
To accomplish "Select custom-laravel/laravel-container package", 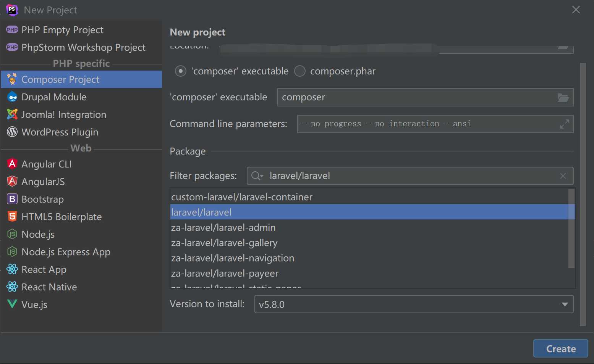I will click(369, 197).
